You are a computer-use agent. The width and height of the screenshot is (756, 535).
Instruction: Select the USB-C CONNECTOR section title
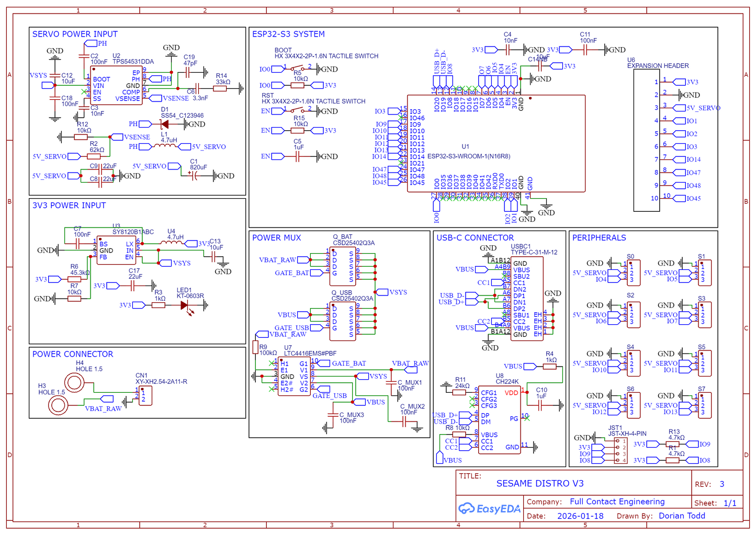click(475, 237)
